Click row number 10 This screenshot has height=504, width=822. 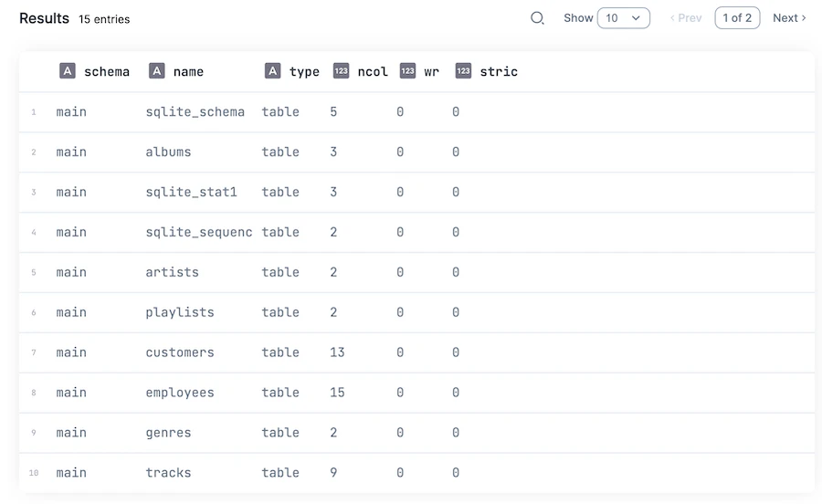[x=34, y=473]
